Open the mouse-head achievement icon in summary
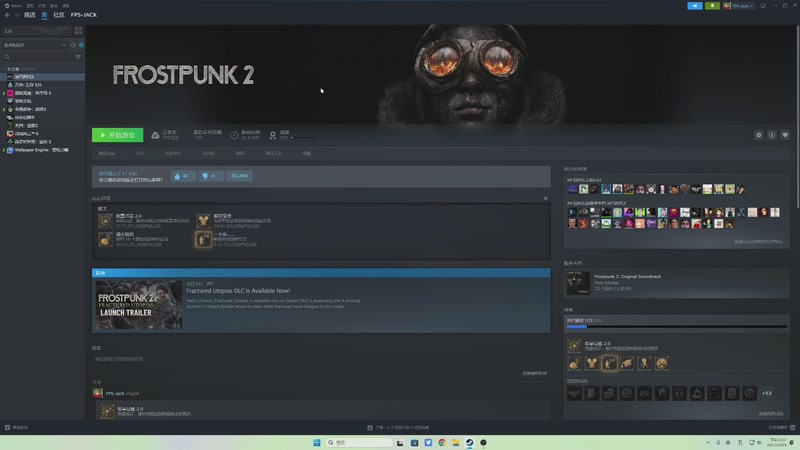The image size is (800, 450). pyautogui.click(x=203, y=221)
